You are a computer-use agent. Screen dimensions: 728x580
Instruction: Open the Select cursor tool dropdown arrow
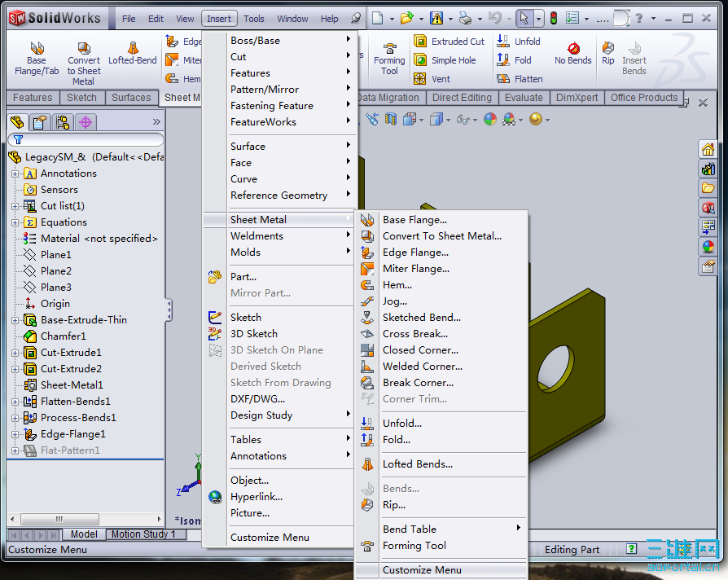(538, 19)
